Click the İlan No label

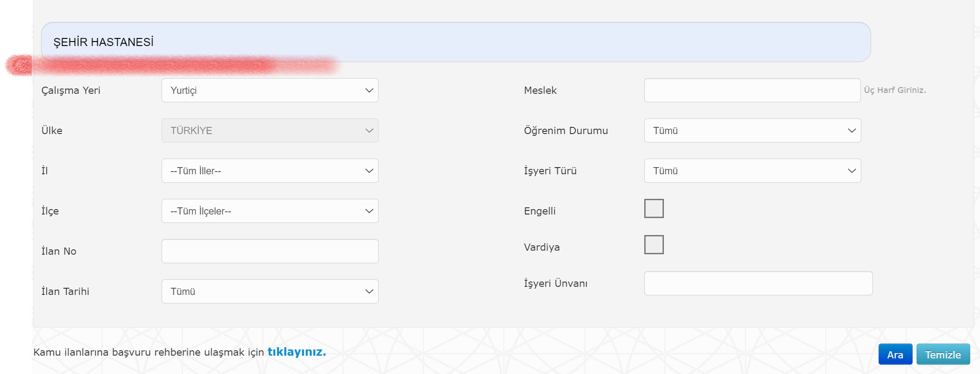(x=59, y=252)
